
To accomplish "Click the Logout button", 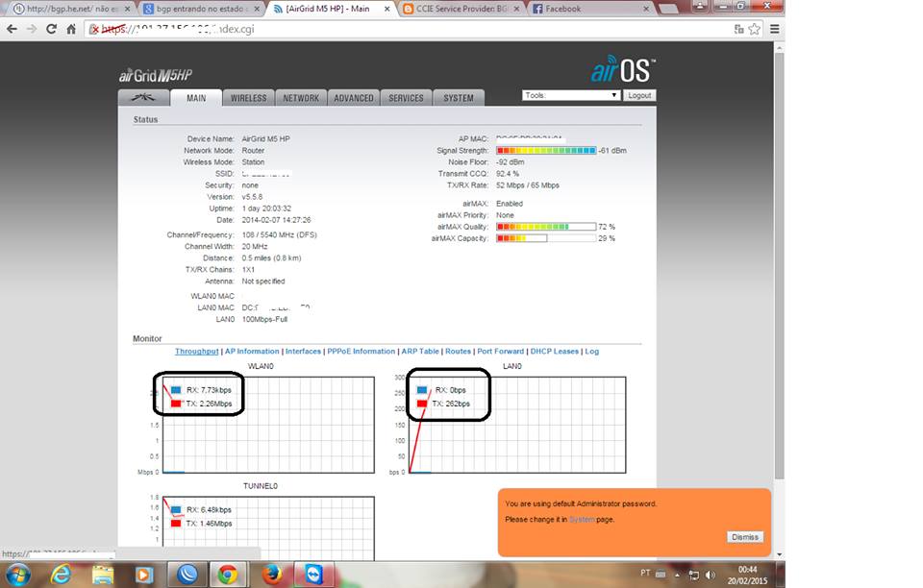I will [639, 95].
